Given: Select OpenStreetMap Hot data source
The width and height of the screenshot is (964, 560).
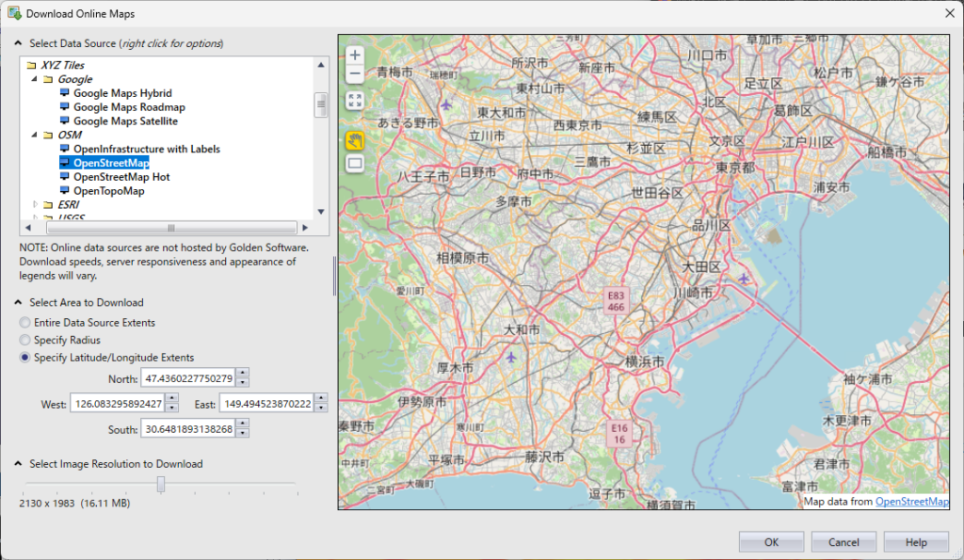Looking at the screenshot, I should coord(121,177).
